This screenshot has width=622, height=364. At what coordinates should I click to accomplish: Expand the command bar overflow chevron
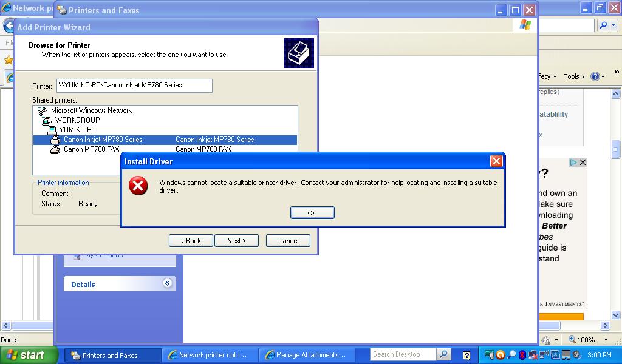[x=617, y=72]
